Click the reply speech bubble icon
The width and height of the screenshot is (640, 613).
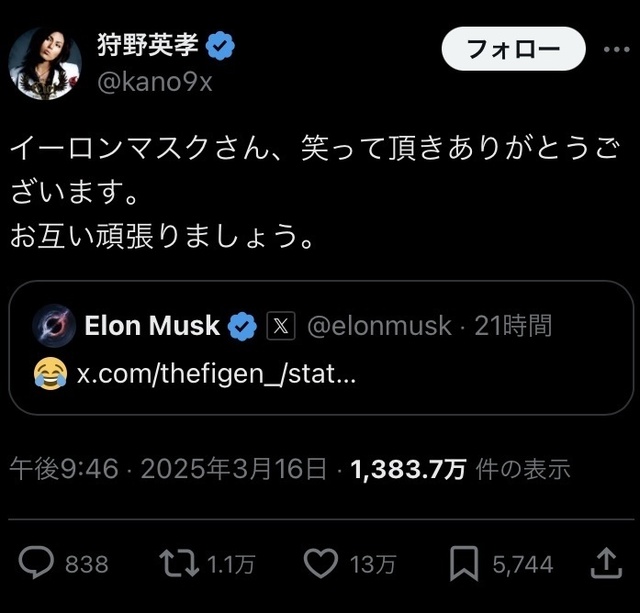pyautogui.click(x=36, y=563)
